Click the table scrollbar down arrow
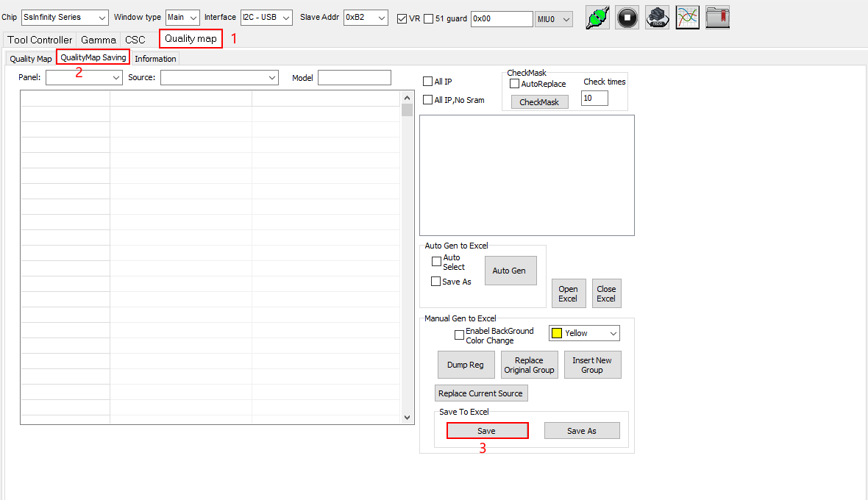 (408, 418)
